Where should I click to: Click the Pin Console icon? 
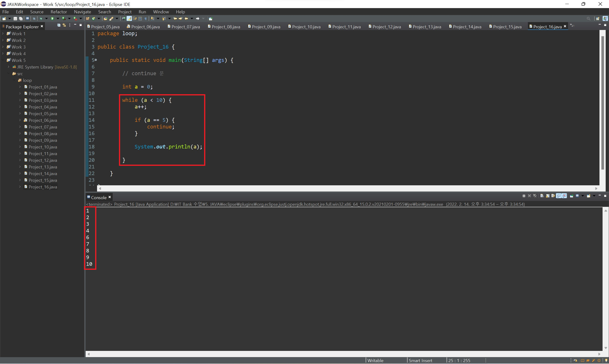571,196
